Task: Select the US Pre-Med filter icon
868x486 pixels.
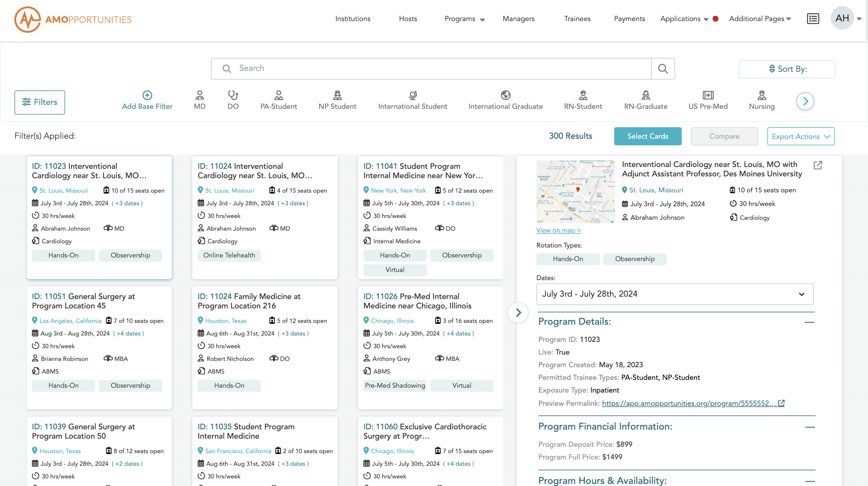Action: 708,100
